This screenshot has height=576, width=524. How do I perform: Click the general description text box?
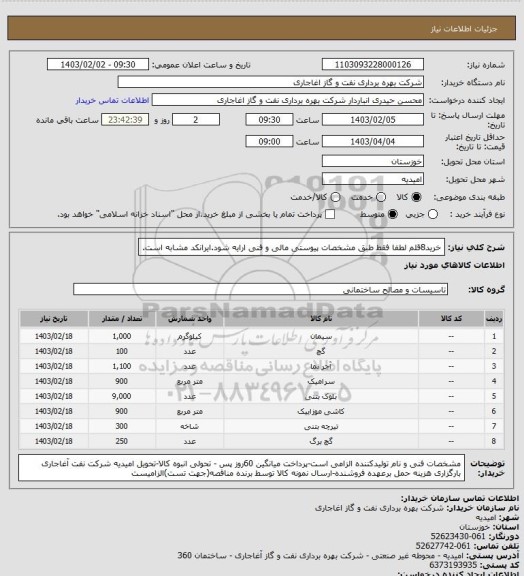pos(291,247)
